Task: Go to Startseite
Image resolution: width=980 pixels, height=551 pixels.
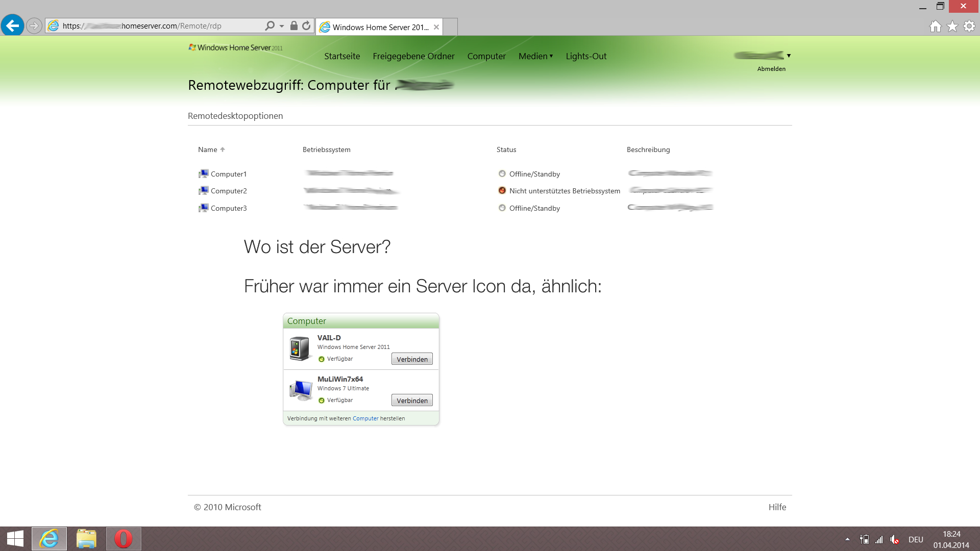Action: [342, 56]
